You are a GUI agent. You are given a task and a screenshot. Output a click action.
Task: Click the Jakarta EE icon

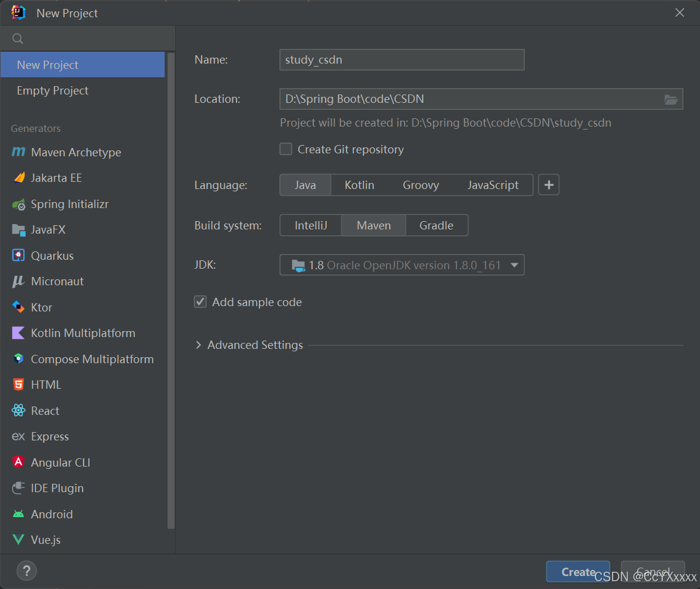(x=19, y=178)
